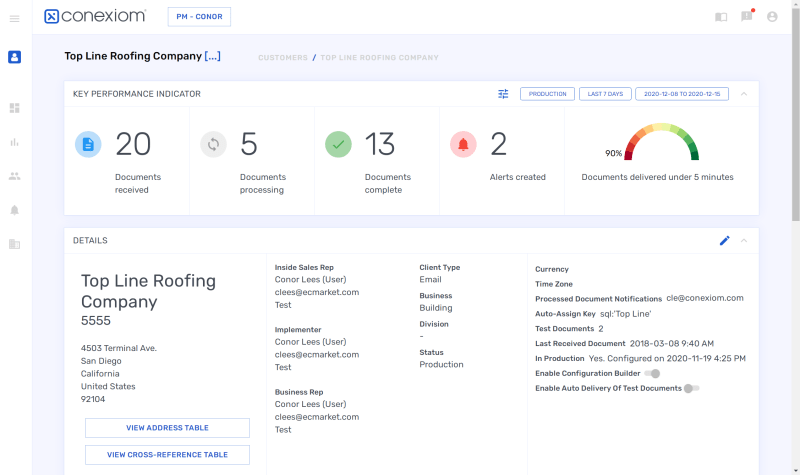Screen dimensions: 800x475
Task: Click the cle@conexiom.com notification email
Action: 705,298
